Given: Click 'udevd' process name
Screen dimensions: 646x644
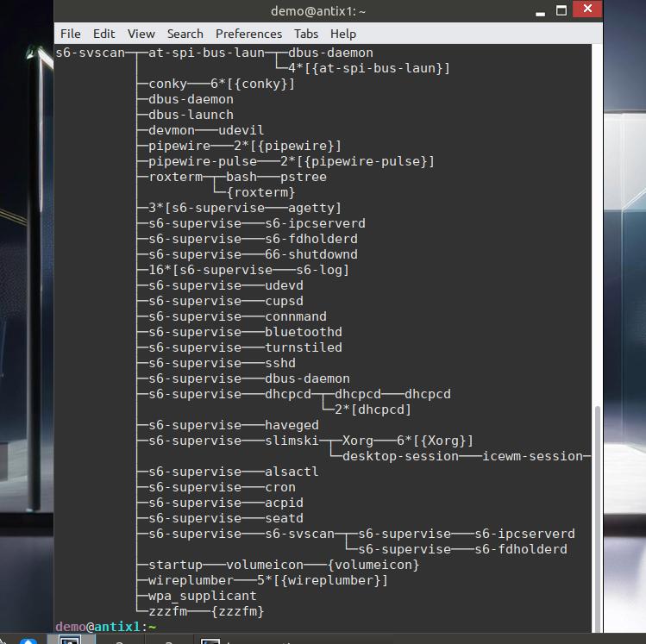Looking at the screenshot, I should [284, 285].
